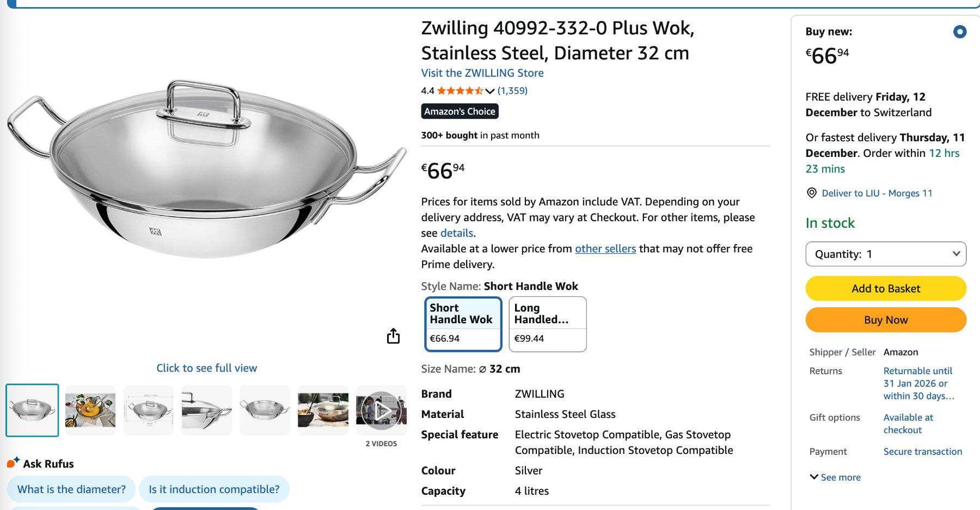Click the Buy Now button
This screenshot has width=980, height=510.
click(x=885, y=320)
